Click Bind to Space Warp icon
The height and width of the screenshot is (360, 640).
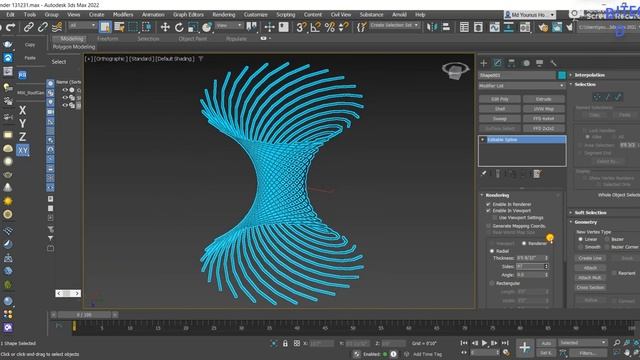click(57, 27)
